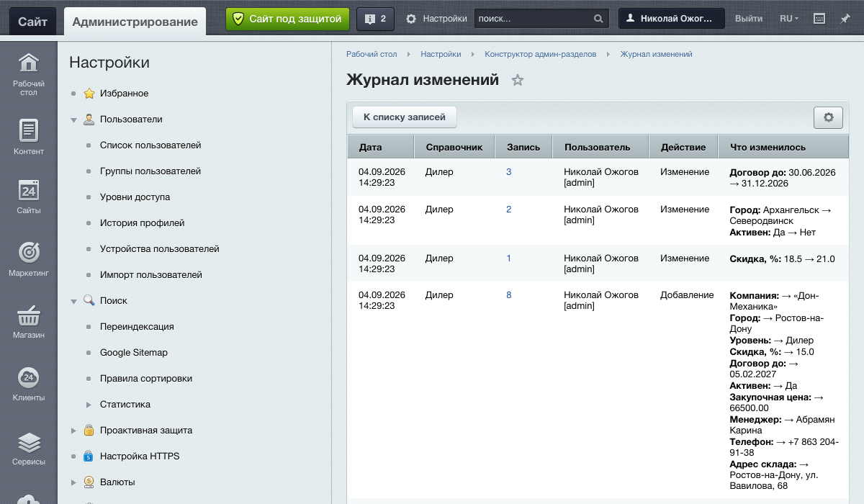Open Google Sitemap in the tree

pyautogui.click(x=134, y=353)
